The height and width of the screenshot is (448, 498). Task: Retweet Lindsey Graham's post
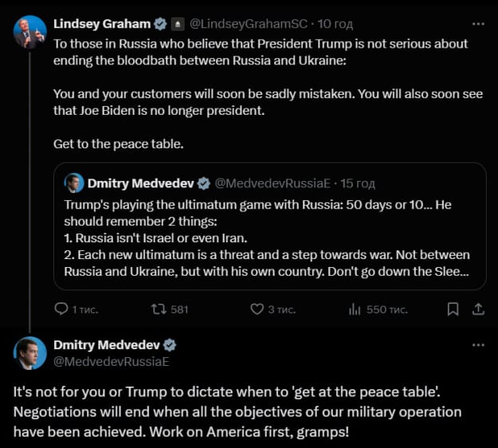point(158,308)
